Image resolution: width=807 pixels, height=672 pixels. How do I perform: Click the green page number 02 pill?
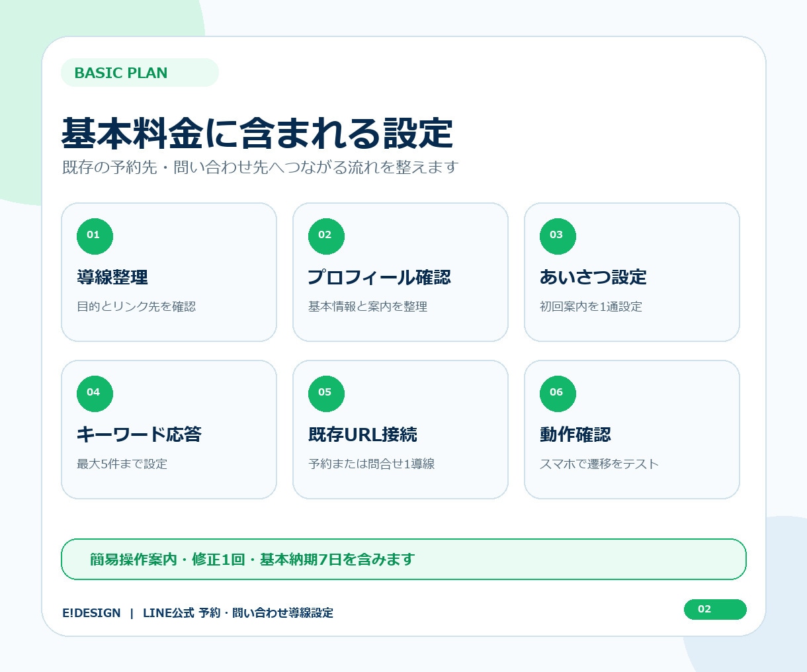[x=715, y=610]
